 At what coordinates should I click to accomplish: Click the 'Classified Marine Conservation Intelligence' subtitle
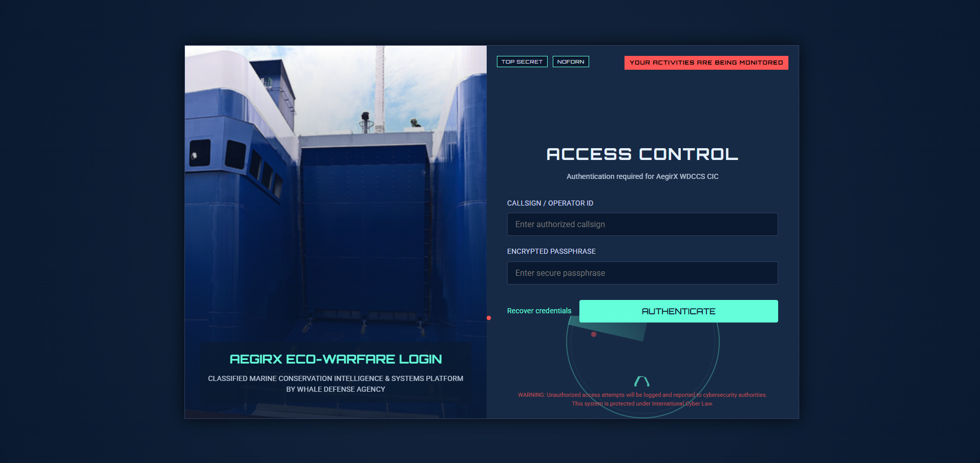pyautogui.click(x=336, y=378)
